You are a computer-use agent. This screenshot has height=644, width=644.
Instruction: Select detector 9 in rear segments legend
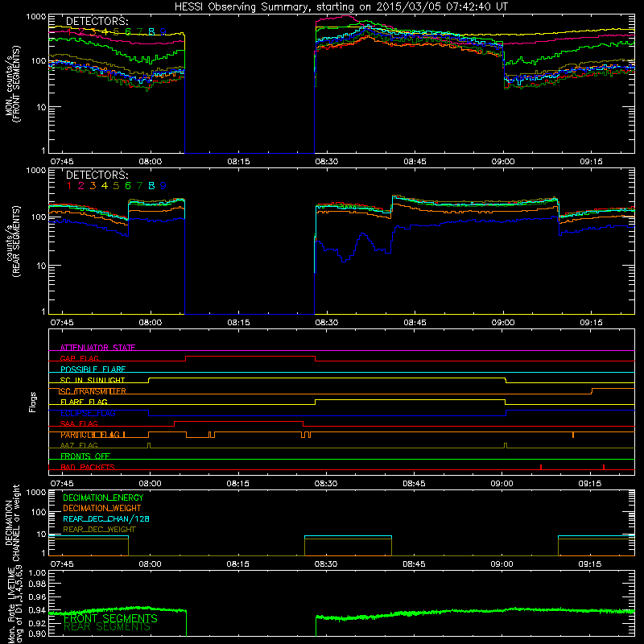coord(163,186)
